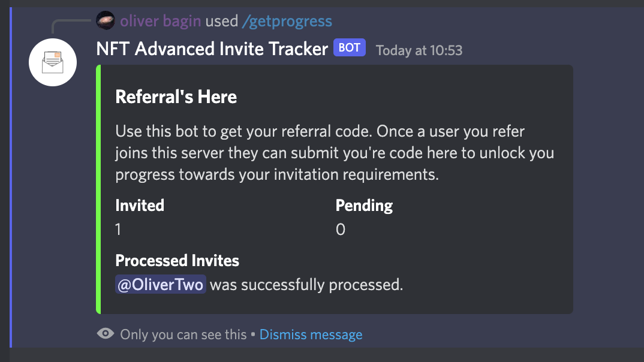Open the NFT Advanced Invite Tracker bot profile
The image size is (644, 362).
(212, 49)
